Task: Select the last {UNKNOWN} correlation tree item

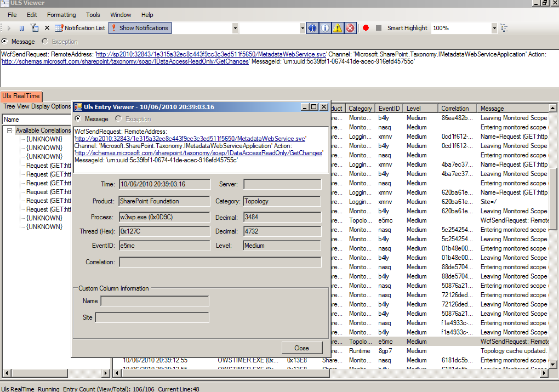Action: tap(44, 227)
